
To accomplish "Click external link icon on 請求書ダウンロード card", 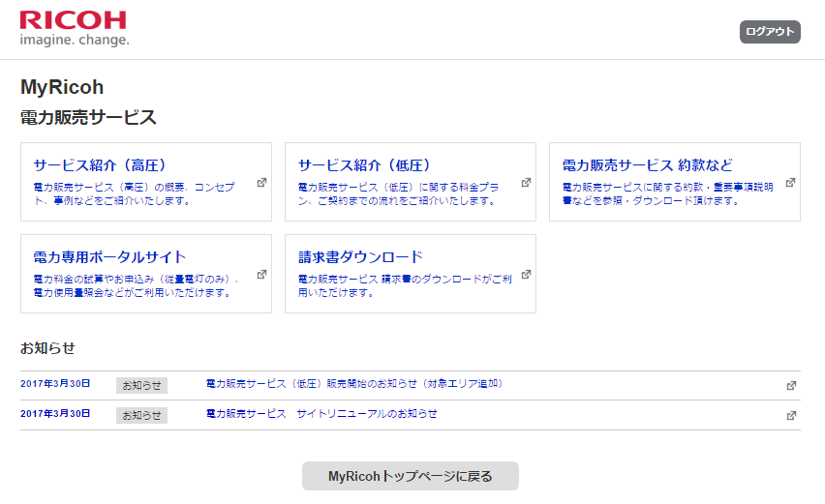I will [x=526, y=275].
